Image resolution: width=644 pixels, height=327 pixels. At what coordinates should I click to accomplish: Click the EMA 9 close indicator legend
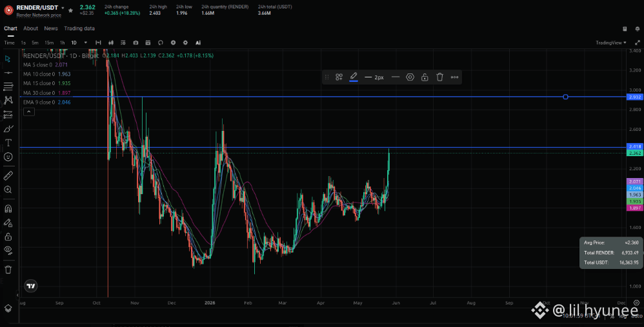click(x=47, y=102)
